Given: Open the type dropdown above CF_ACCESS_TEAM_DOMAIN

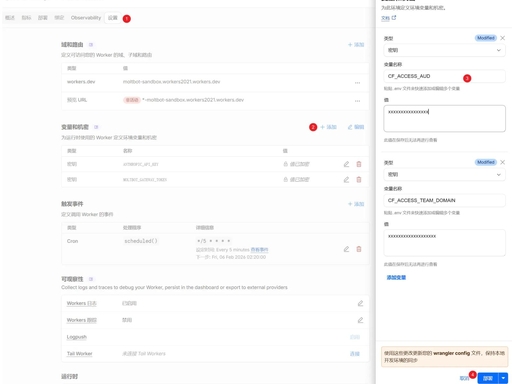Looking at the screenshot, I should (444, 174).
